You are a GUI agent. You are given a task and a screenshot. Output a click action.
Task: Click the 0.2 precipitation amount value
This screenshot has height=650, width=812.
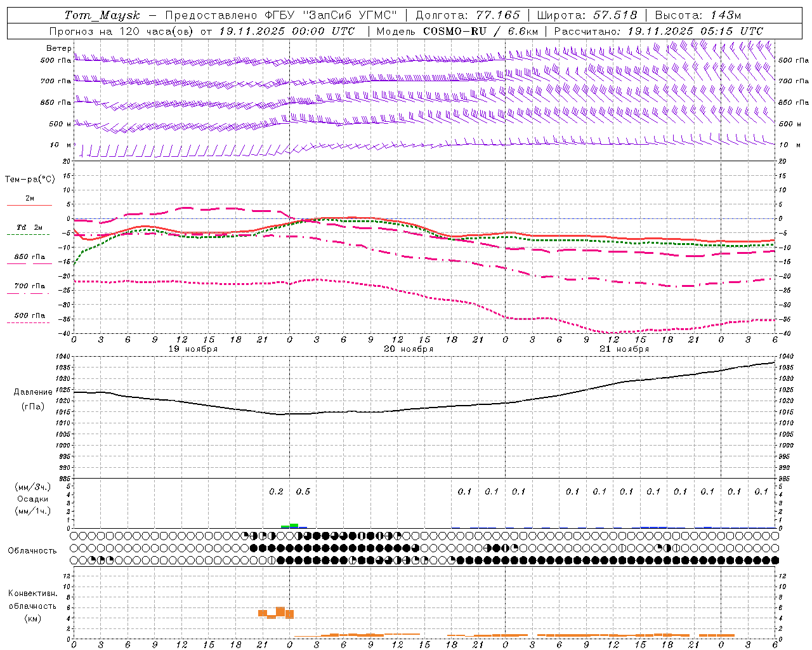coord(276,491)
